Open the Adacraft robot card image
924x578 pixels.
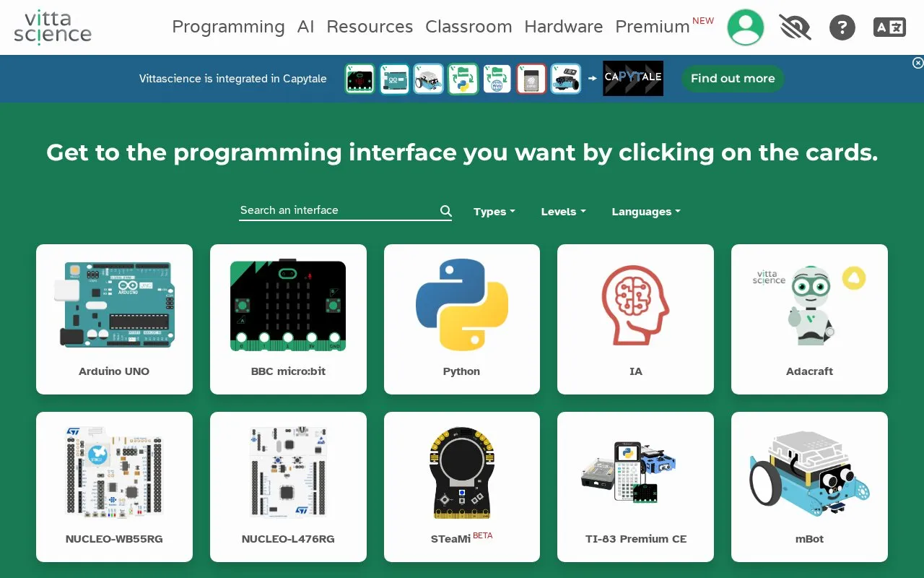point(809,304)
